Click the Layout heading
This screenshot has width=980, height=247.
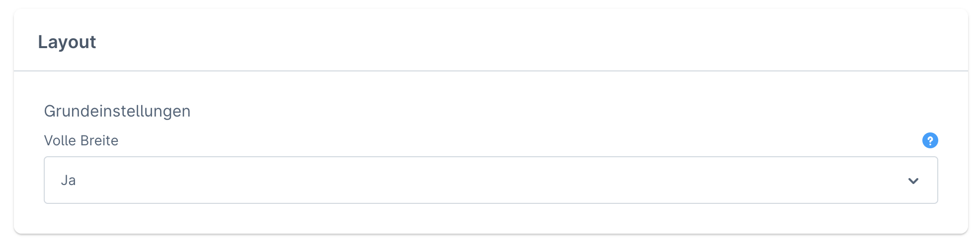pyautogui.click(x=67, y=42)
